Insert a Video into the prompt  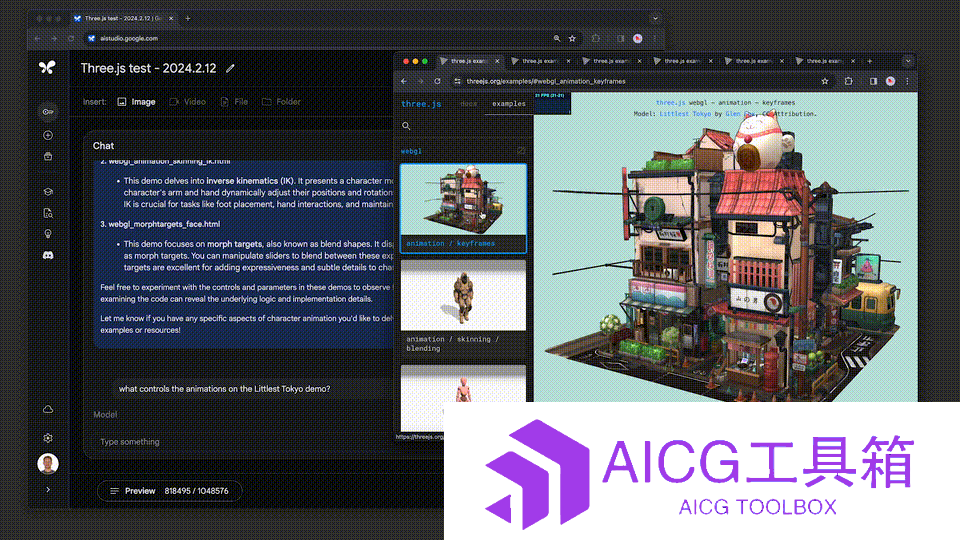(187, 102)
